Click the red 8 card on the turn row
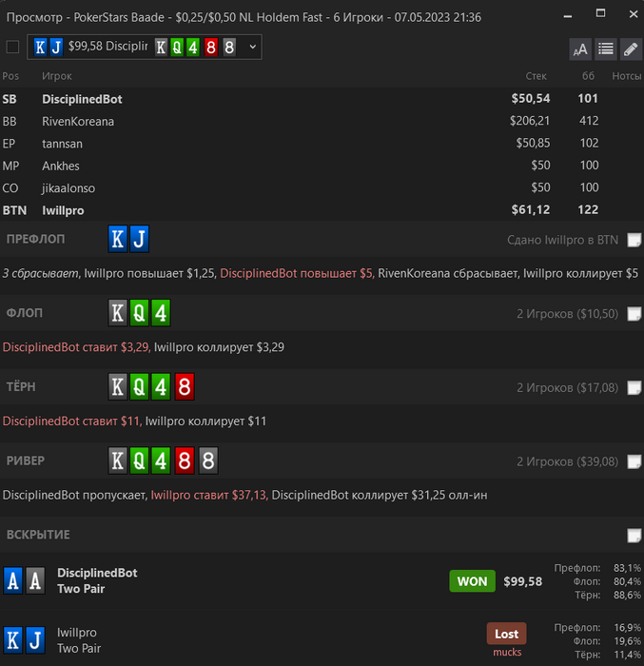The height and width of the screenshot is (666, 644). coord(184,387)
